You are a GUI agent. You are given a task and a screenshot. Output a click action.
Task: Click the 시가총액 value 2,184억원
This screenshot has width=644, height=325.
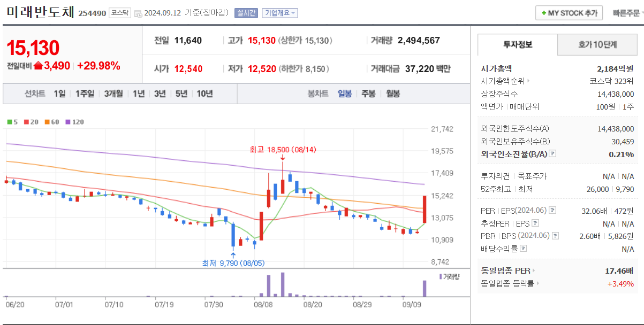(x=615, y=68)
